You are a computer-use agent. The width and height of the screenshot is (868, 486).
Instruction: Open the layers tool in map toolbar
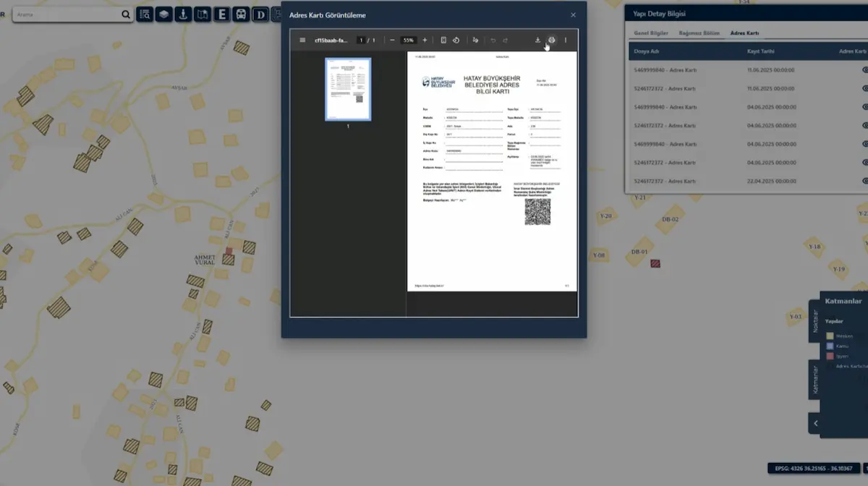coord(164,14)
